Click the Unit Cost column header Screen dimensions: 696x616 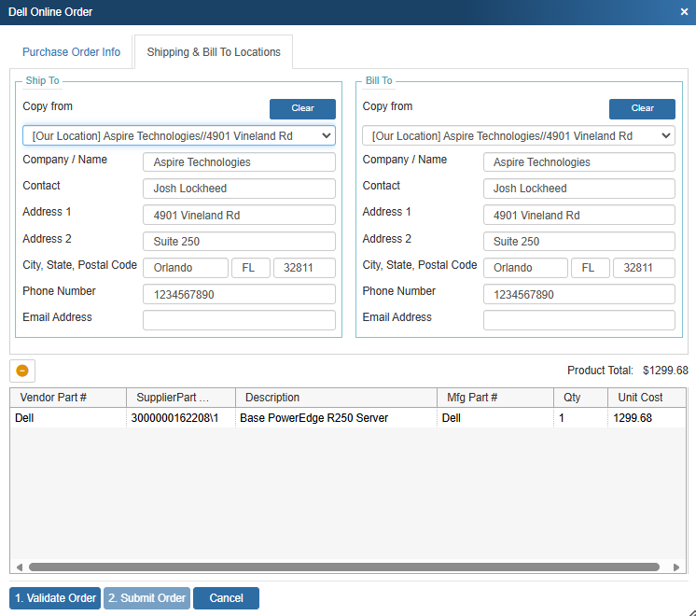[640, 398]
